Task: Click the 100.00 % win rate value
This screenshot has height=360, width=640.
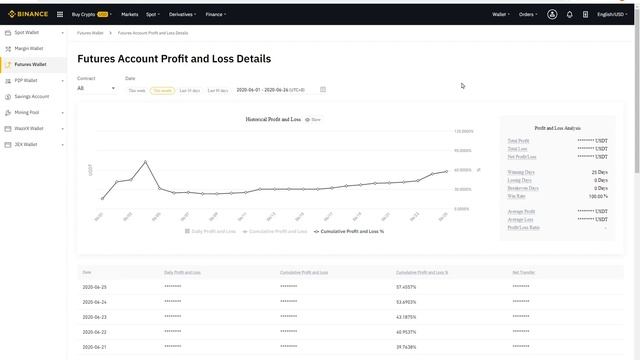Action: (598, 196)
